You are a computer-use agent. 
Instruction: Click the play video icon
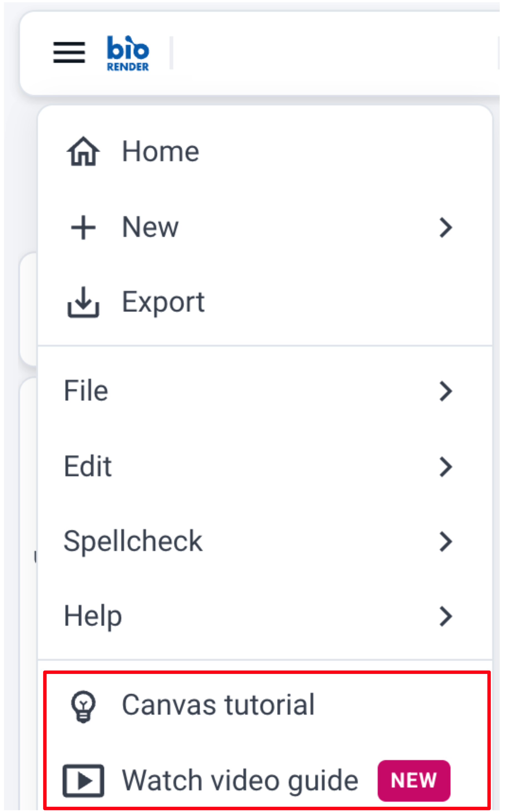click(83, 781)
